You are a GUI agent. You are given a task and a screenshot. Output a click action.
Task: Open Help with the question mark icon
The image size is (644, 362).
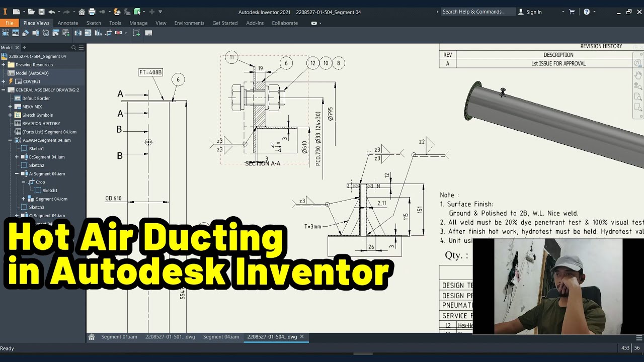tap(587, 12)
